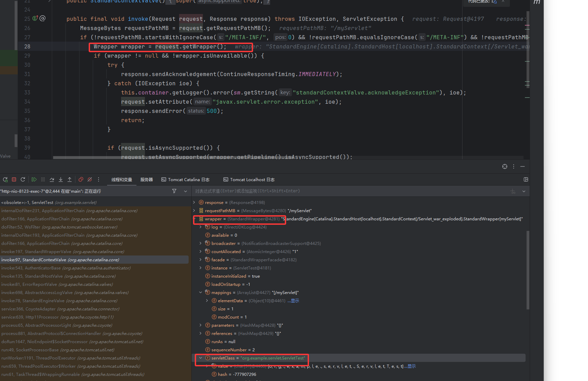The height and width of the screenshot is (381, 588).
Task: Collapse the servletClass variable node
Action: pyautogui.click(x=201, y=358)
